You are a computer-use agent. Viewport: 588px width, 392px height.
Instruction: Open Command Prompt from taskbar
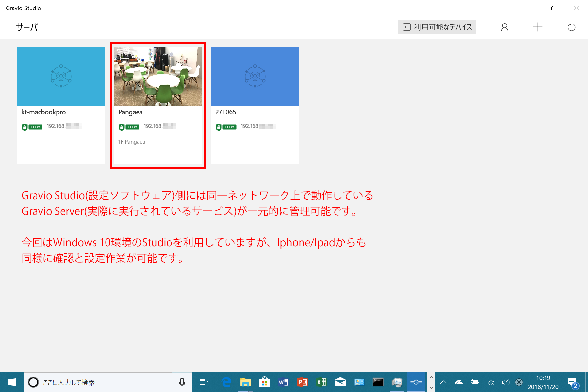point(378,382)
